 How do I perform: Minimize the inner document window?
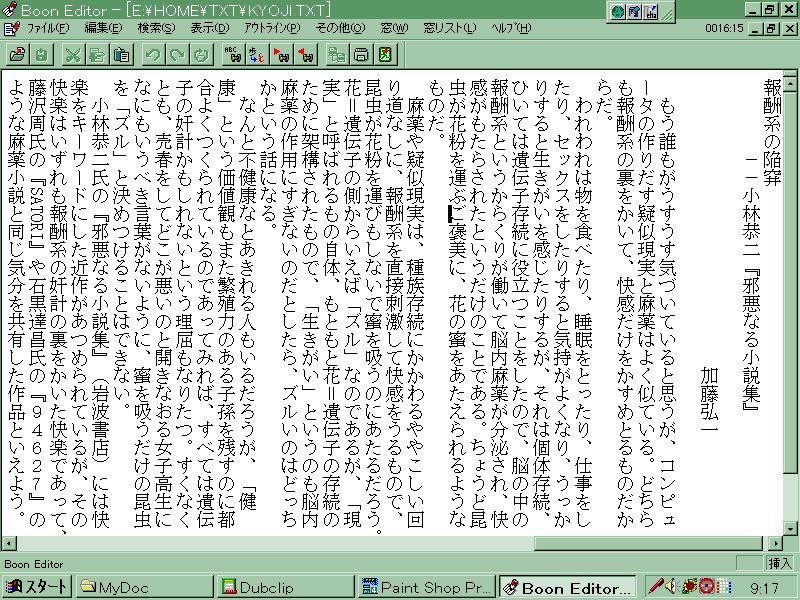pos(756,29)
